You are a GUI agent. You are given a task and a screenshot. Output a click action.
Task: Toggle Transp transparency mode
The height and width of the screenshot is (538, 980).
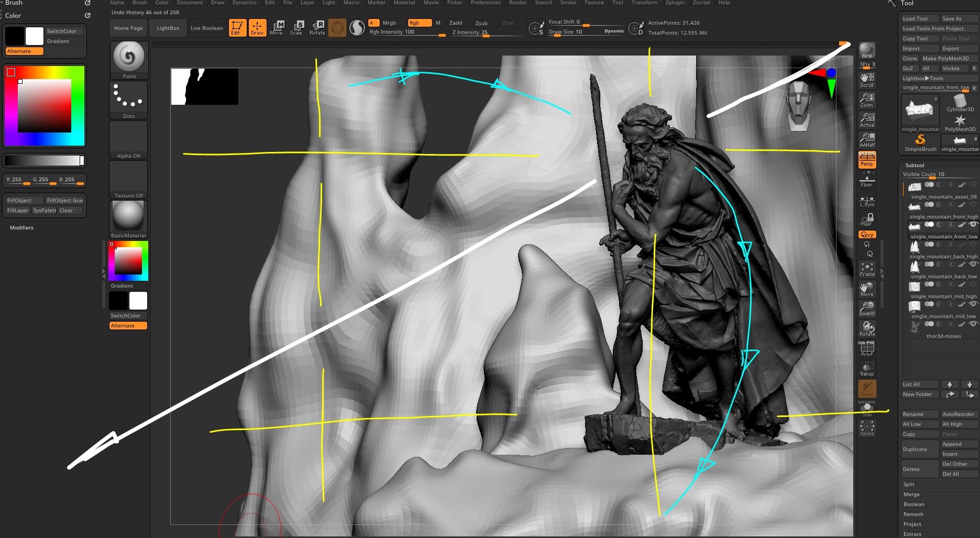click(867, 369)
